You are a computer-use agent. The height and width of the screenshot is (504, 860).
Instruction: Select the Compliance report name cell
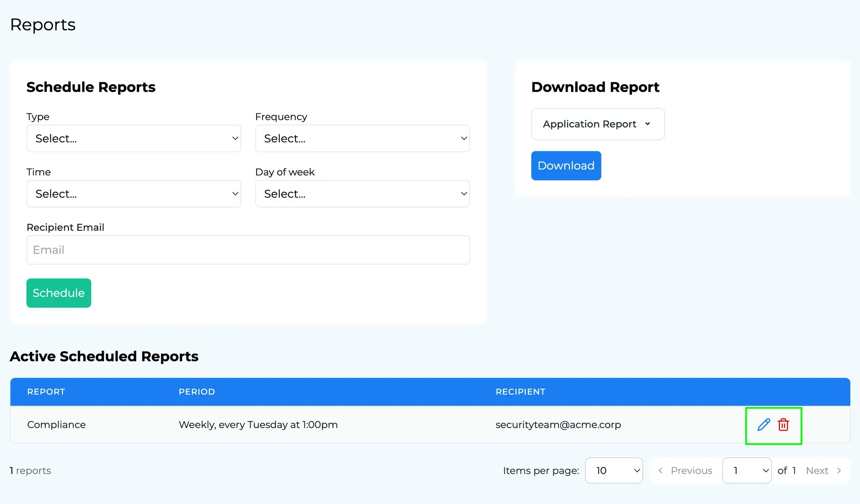[56, 425]
